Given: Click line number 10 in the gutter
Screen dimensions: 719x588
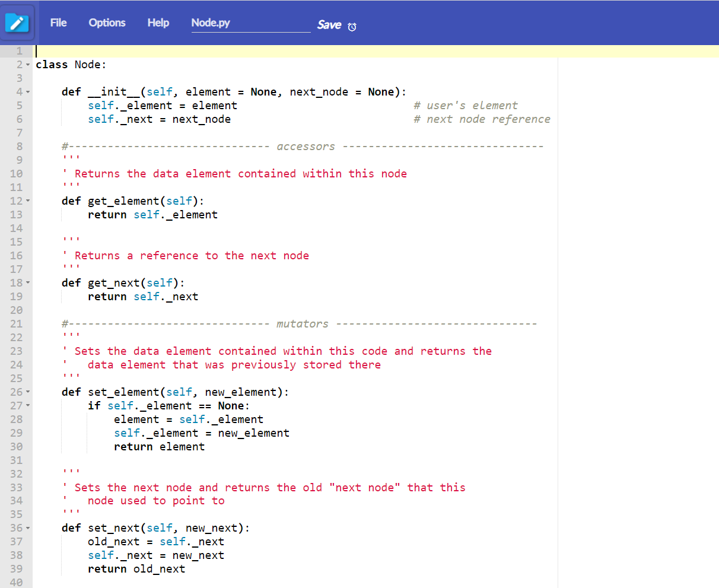Looking at the screenshot, I should [16, 173].
